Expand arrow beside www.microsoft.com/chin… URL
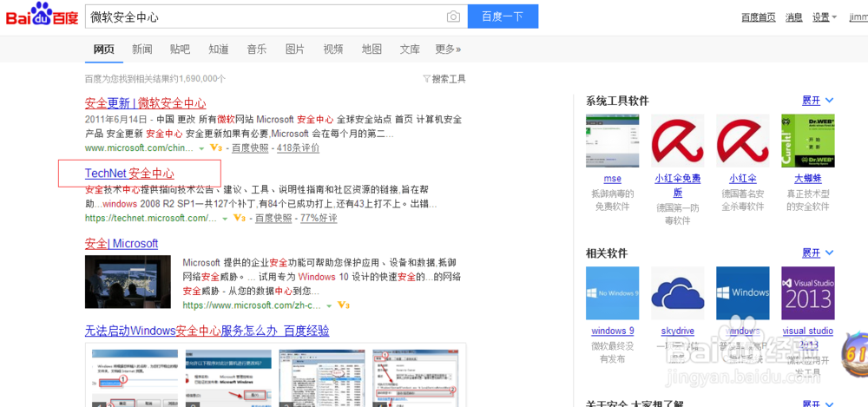 click(201, 148)
